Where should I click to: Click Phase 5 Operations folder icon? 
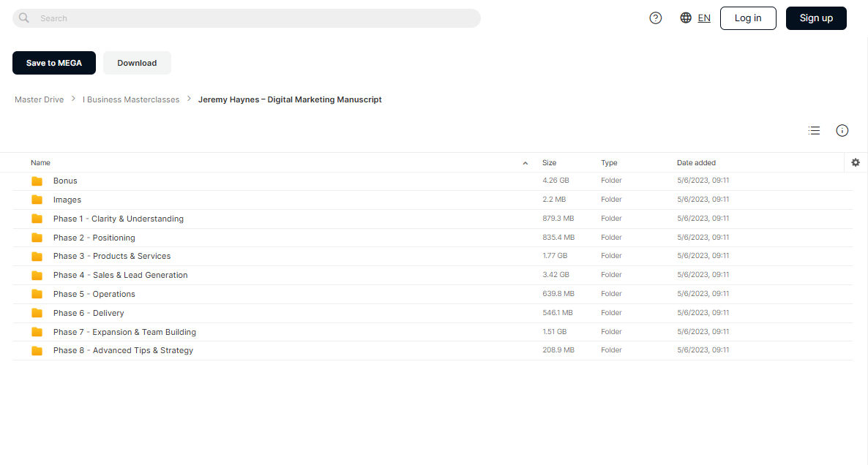[x=37, y=294]
